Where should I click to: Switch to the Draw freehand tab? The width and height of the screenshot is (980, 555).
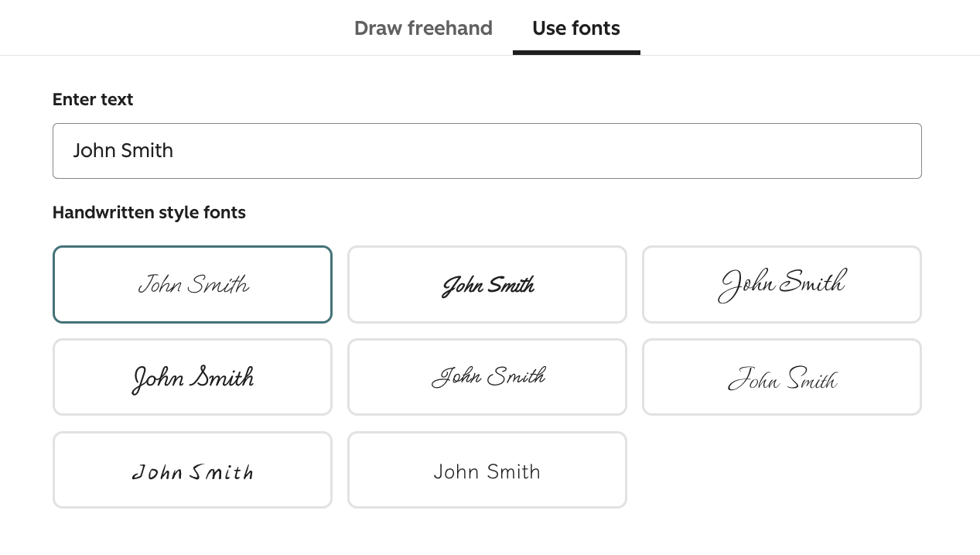(x=423, y=29)
